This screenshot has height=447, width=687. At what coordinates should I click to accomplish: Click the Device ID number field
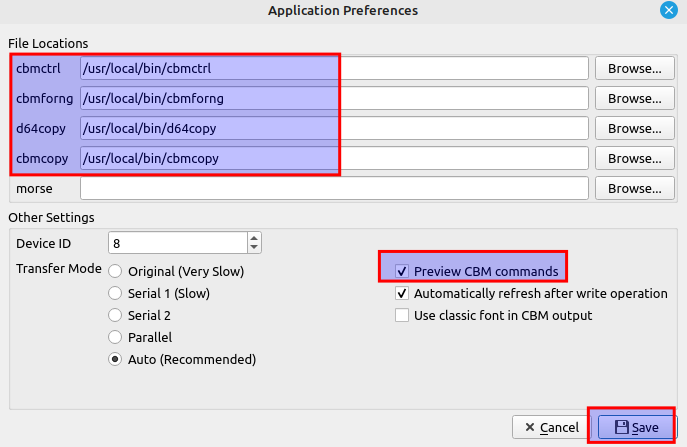point(176,243)
